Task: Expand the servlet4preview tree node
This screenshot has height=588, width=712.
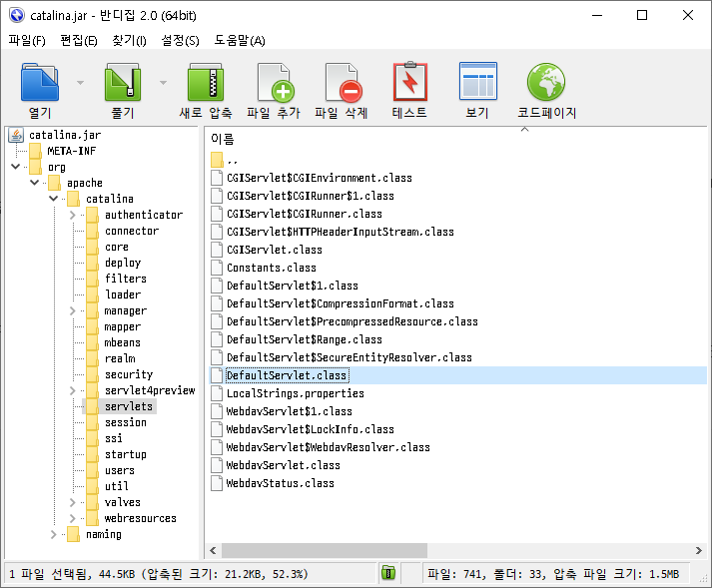Action: tap(72, 390)
